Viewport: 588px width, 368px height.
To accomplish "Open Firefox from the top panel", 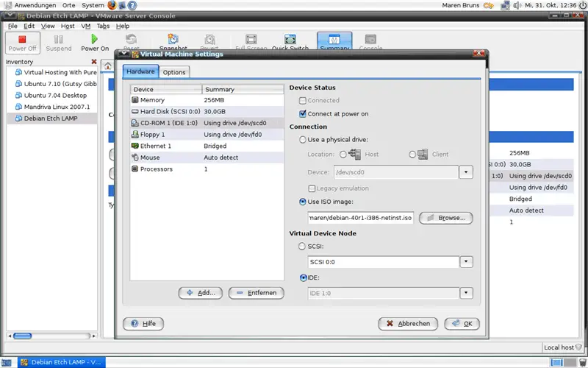I will click(x=112, y=5).
